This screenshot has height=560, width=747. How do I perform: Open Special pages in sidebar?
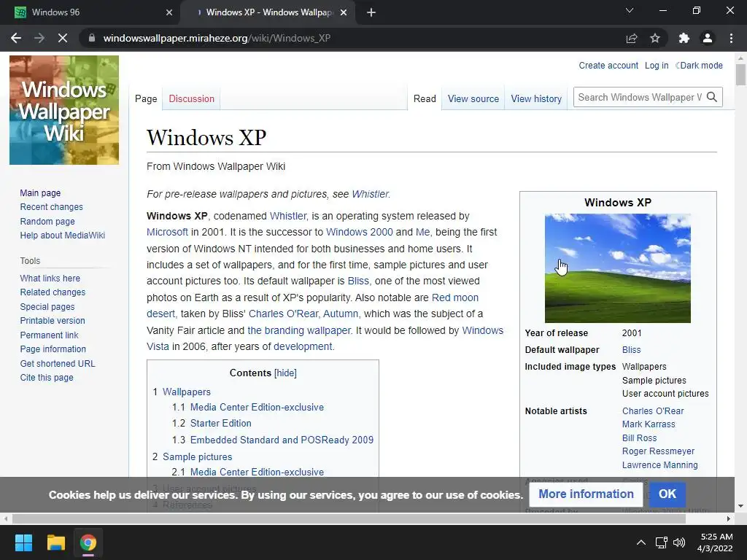[x=47, y=307]
